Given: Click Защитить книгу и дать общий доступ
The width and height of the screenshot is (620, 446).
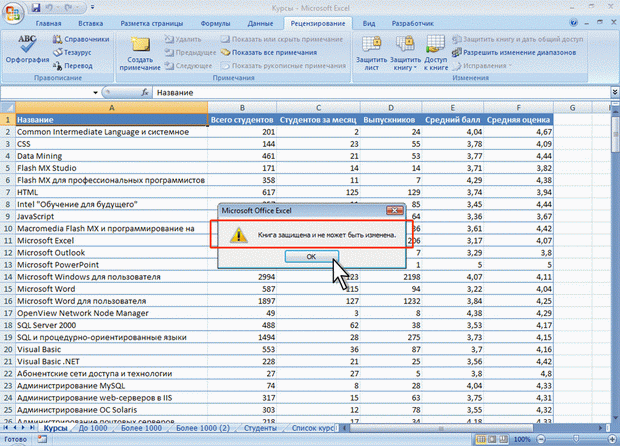Looking at the screenshot, I should 518,39.
